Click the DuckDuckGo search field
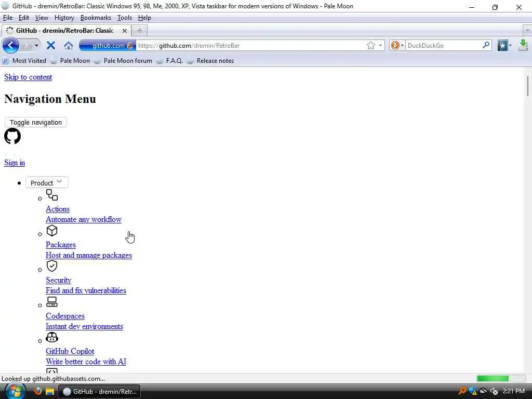This screenshot has height=399, width=532. (443, 45)
